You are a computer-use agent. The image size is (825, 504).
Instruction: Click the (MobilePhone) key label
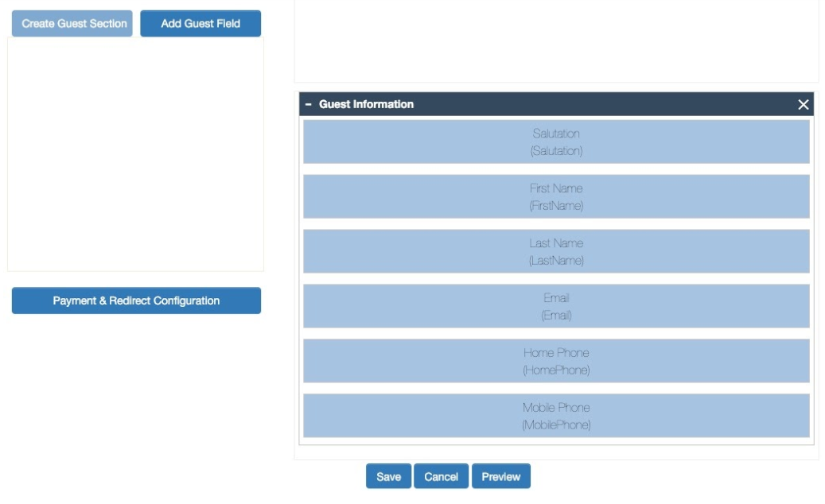[x=556, y=425]
